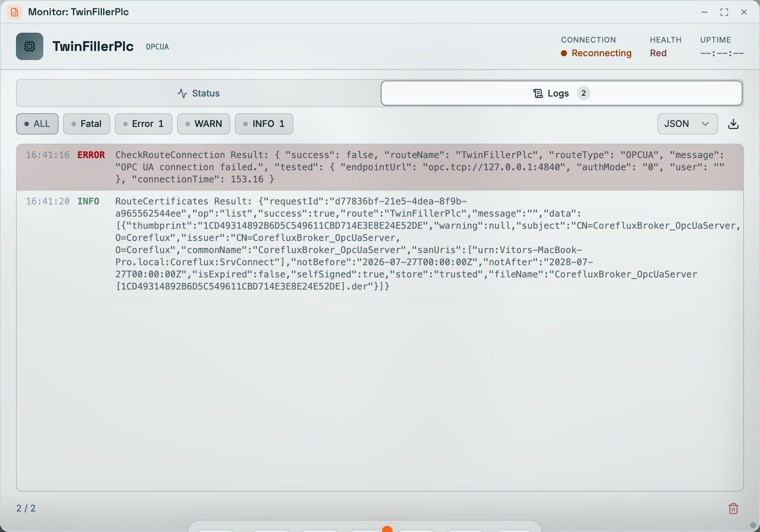Screen dimensions: 760x532
Task: Clear logs using the trash icon
Action: [x=733, y=508]
